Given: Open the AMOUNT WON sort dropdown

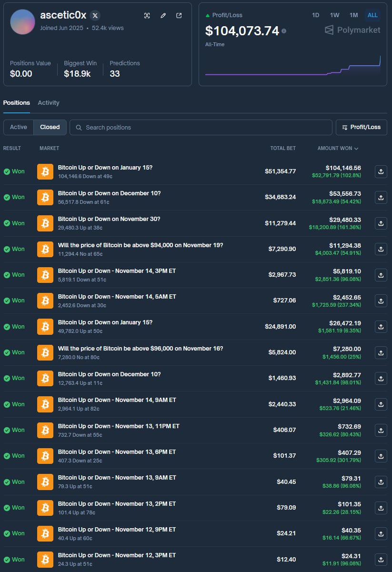Looking at the screenshot, I should click(337, 148).
